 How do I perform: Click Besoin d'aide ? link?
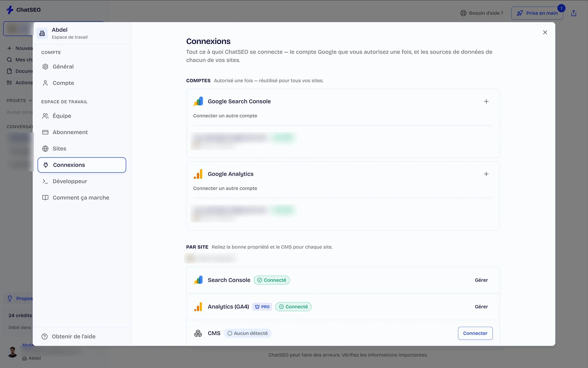pyautogui.click(x=482, y=13)
